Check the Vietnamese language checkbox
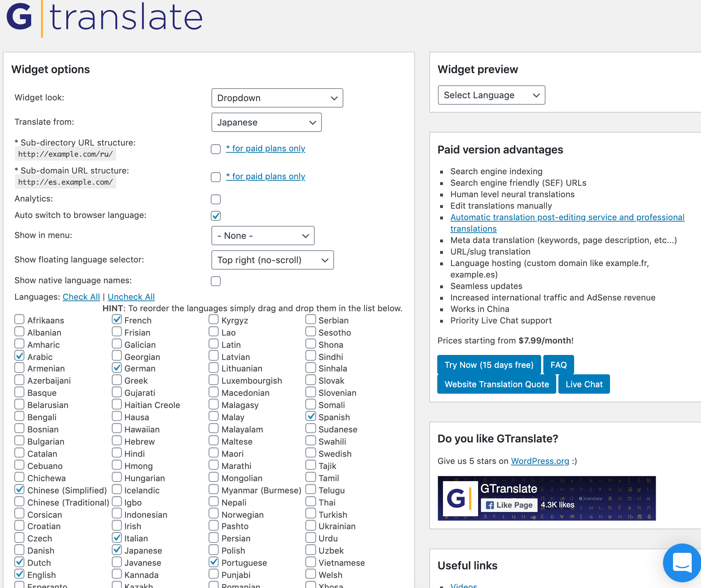This screenshot has width=701, height=588. [311, 561]
